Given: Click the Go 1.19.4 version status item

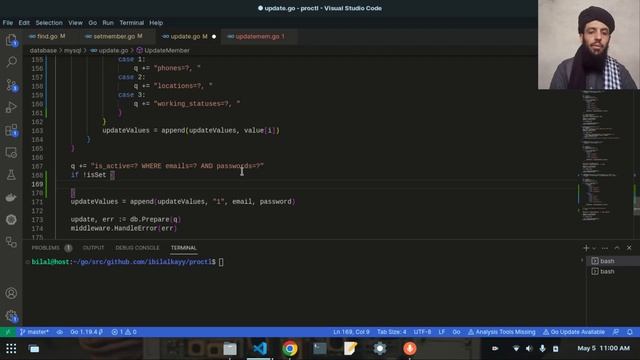Looking at the screenshot, I should pos(87,332).
